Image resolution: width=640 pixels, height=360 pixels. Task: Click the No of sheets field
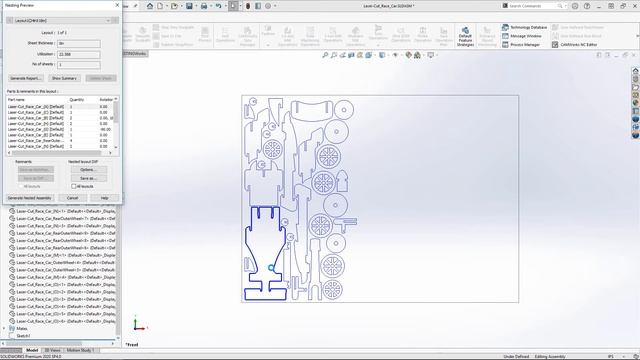(x=79, y=65)
